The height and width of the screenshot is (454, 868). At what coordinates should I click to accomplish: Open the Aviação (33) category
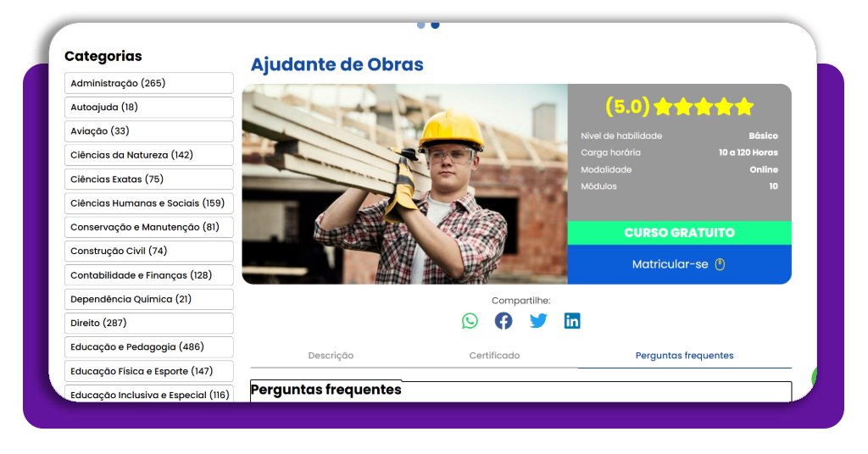[149, 131]
